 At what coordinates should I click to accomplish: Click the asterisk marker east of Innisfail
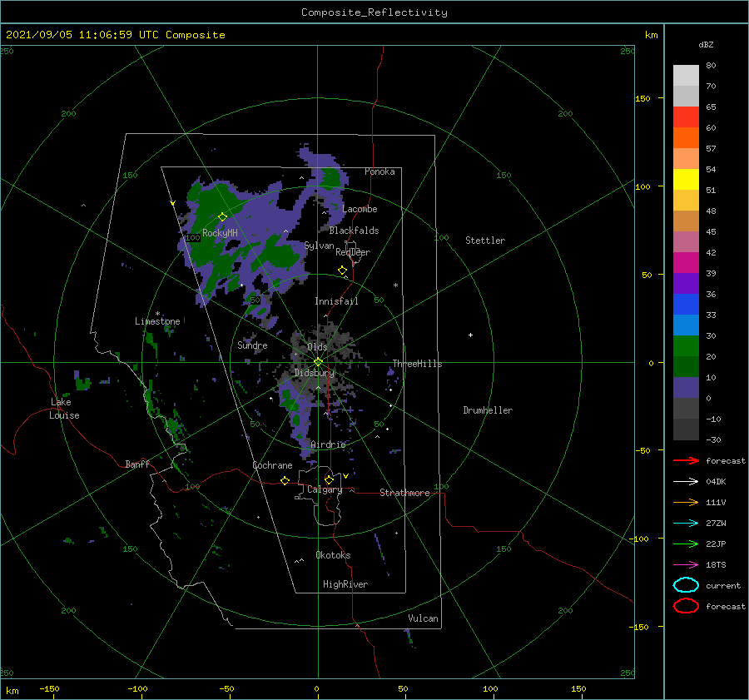(x=395, y=285)
